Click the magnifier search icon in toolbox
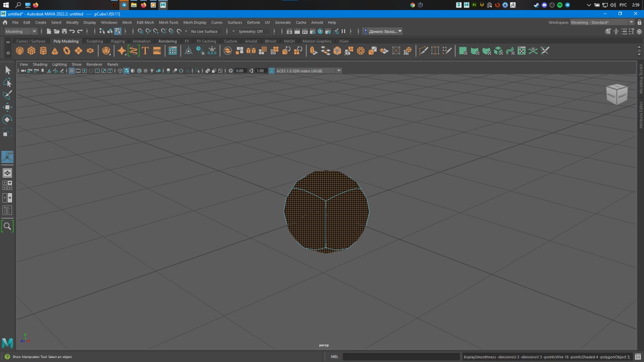This screenshot has width=644, height=362. [x=8, y=226]
